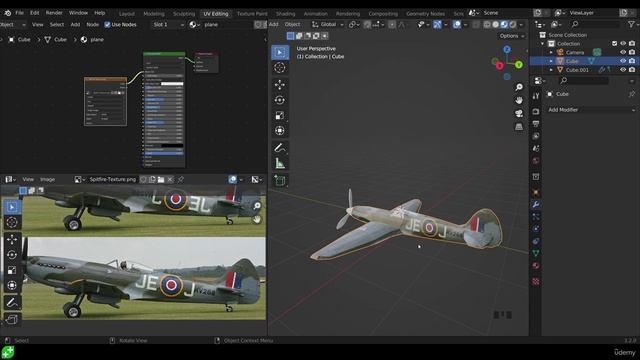Toggle camera view icon in 3D viewport
This screenshot has width=640, height=360.
pos(519,113)
